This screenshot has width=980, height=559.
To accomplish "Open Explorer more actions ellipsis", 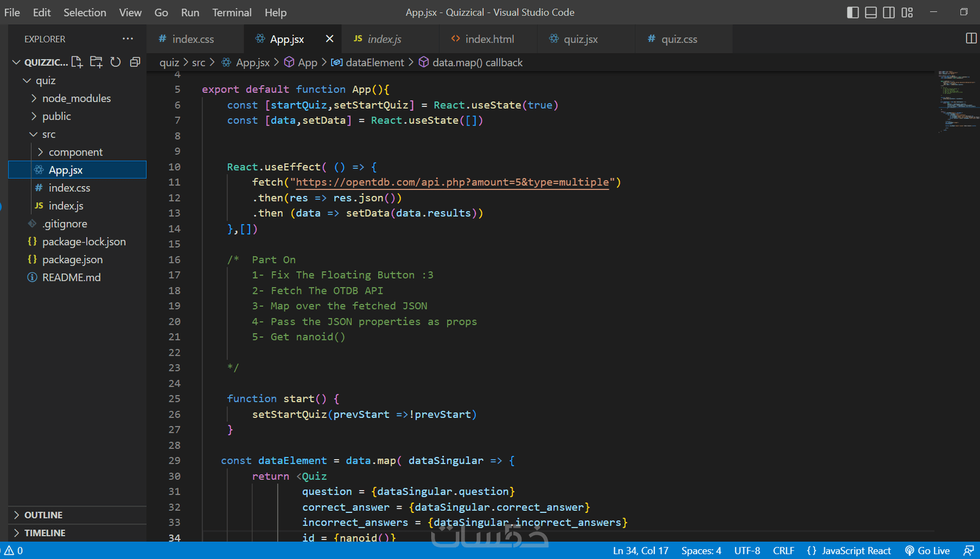I will pos(127,39).
